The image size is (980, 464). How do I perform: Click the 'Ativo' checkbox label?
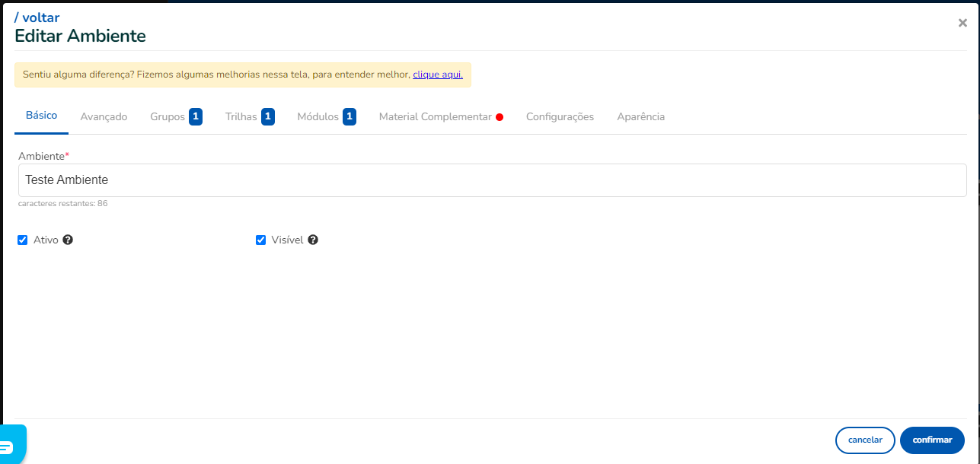46,240
